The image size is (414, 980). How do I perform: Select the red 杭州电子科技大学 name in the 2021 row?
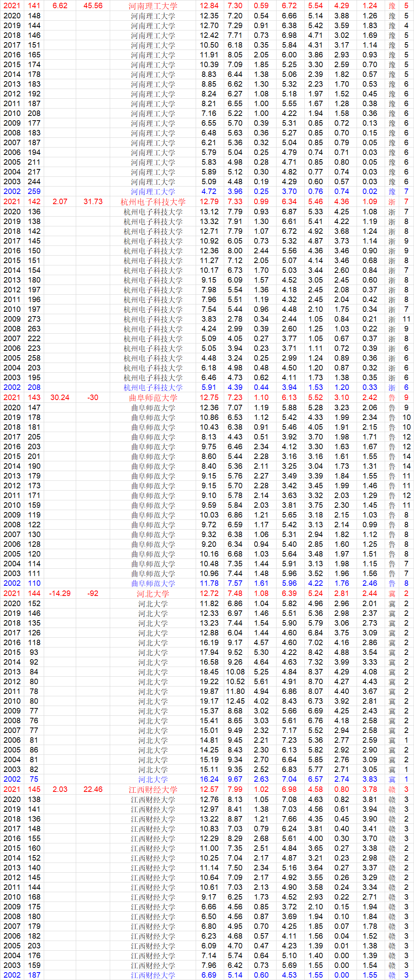(153, 202)
